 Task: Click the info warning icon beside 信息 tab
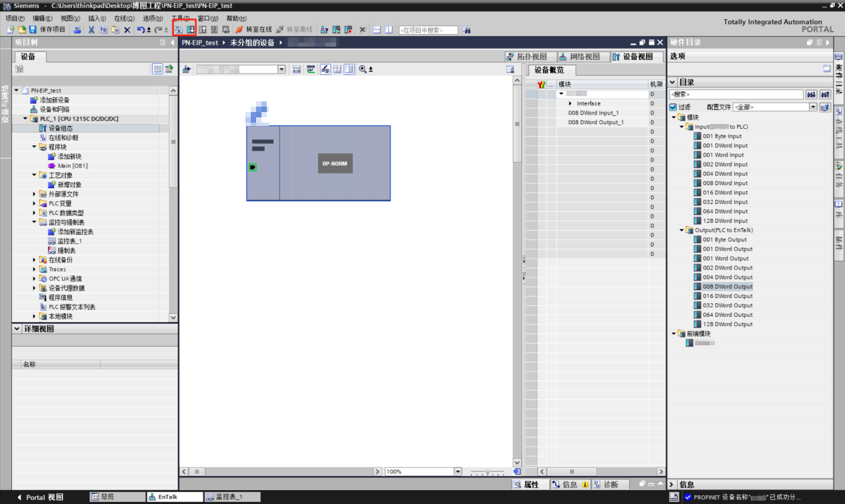(585, 485)
